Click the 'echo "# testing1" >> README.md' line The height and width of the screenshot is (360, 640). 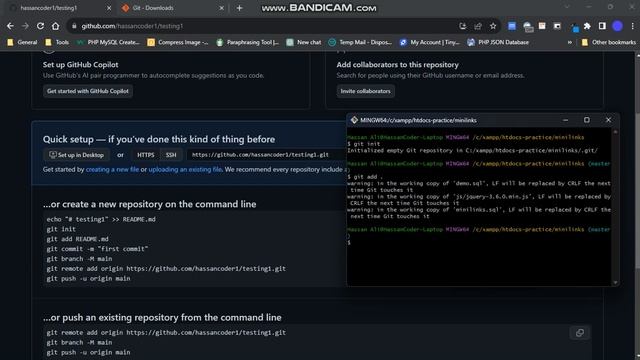point(101,219)
